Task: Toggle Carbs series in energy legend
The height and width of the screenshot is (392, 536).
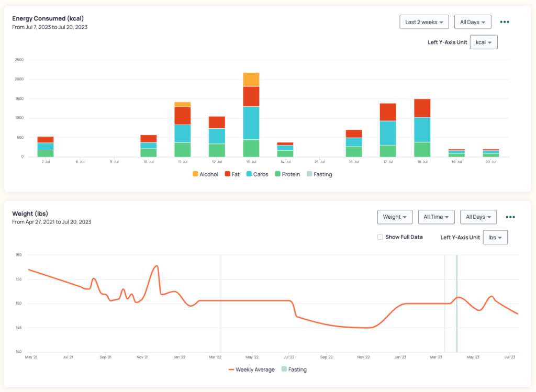Action: click(256, 174)
